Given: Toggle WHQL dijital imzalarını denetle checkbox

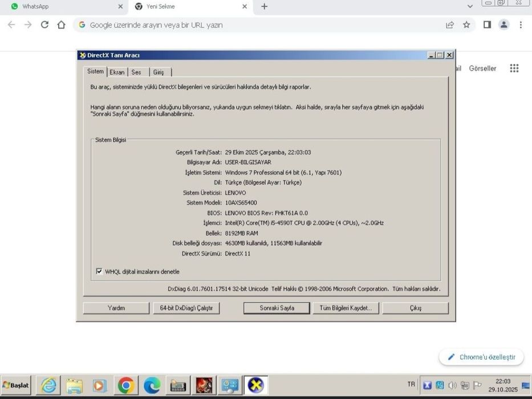Looking at the screenshot, I should point(99,271).
